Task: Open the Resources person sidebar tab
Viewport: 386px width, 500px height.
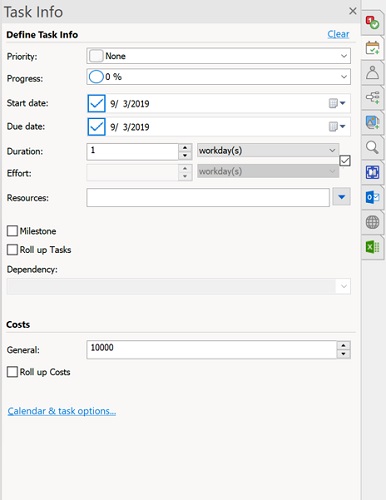Action: [x=372, y=72]
